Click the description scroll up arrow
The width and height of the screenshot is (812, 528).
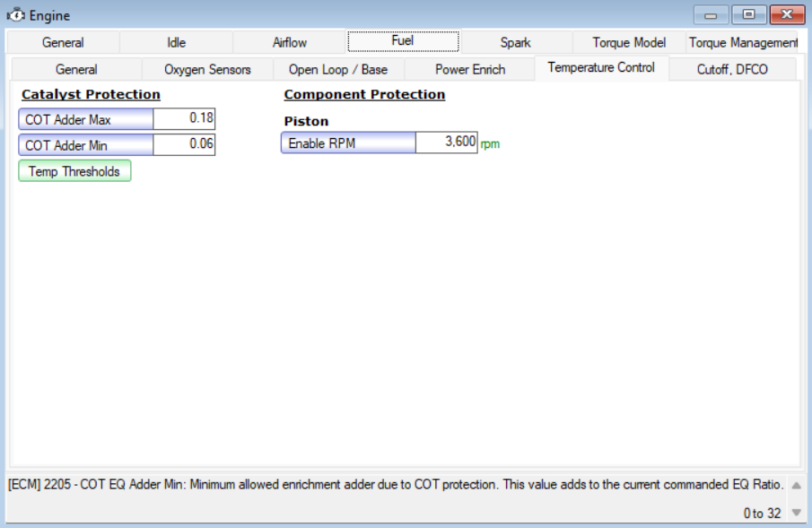[797, 486]
